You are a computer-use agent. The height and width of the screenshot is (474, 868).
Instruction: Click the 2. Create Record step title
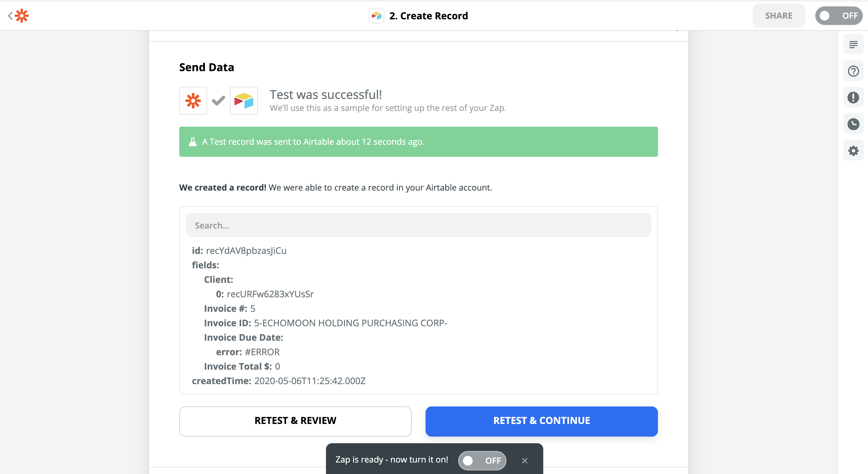[428, 16]
